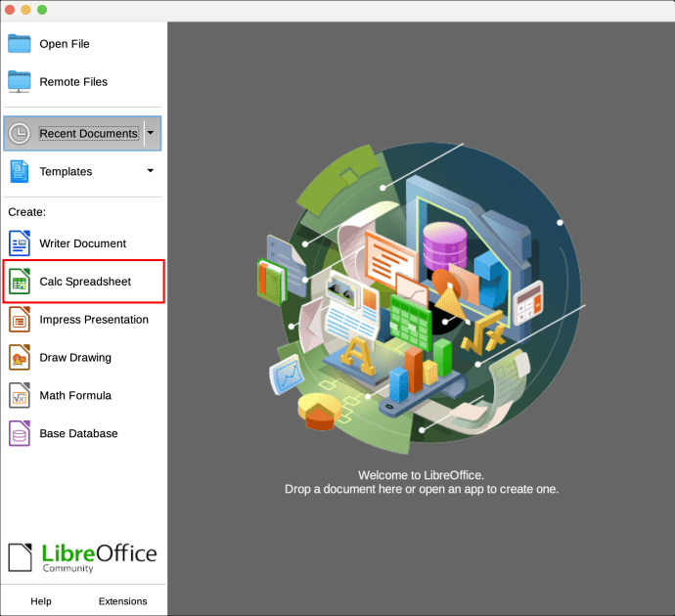Screen dimensions: 675x616
Task: Expand the Recent Documents dropdown arrow
Action: click(151, 133)
